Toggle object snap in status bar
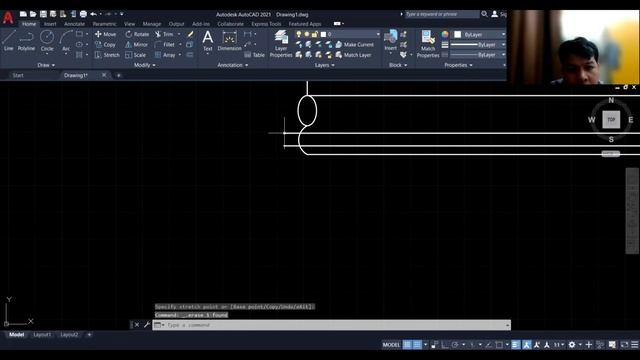 coord(499,345)
